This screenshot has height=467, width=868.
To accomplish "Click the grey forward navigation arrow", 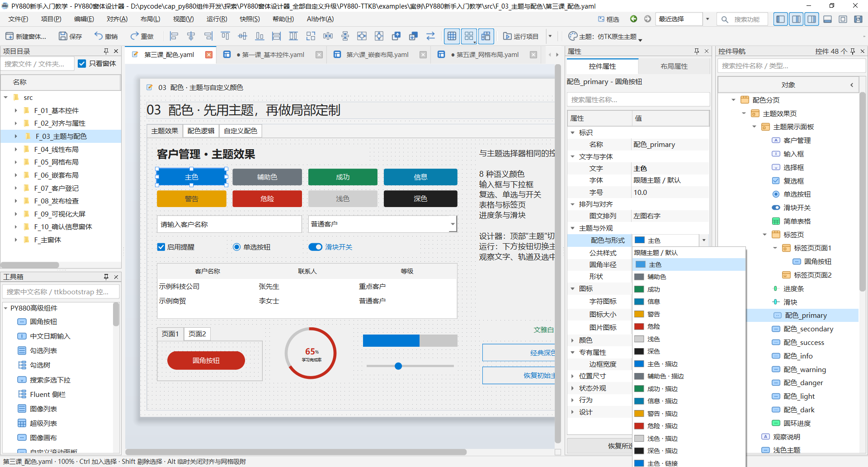I will [x=647, y=19].
